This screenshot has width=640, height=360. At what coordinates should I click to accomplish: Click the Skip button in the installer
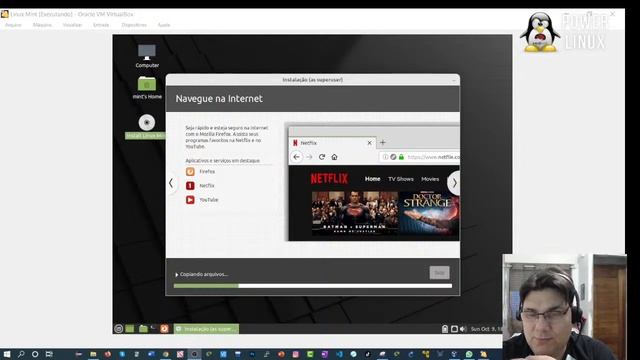[439, 273]
